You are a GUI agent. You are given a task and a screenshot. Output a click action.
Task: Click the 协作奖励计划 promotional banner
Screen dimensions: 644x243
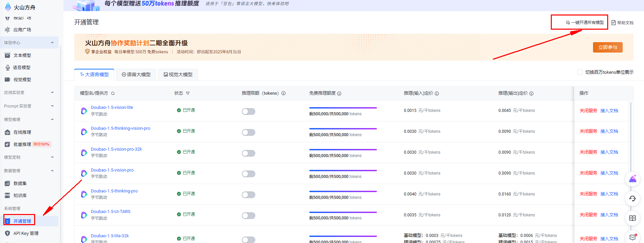tap(354, 47)
